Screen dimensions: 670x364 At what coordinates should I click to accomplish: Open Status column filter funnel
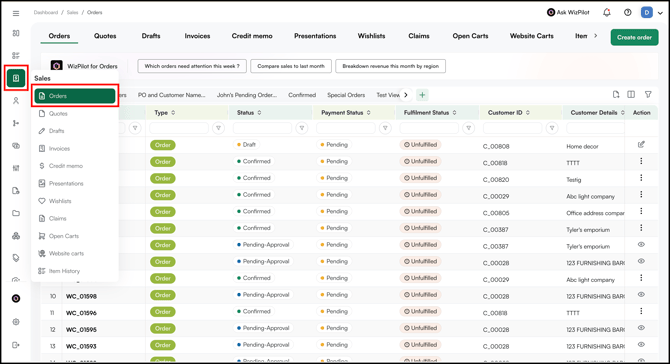coord(302,128)
